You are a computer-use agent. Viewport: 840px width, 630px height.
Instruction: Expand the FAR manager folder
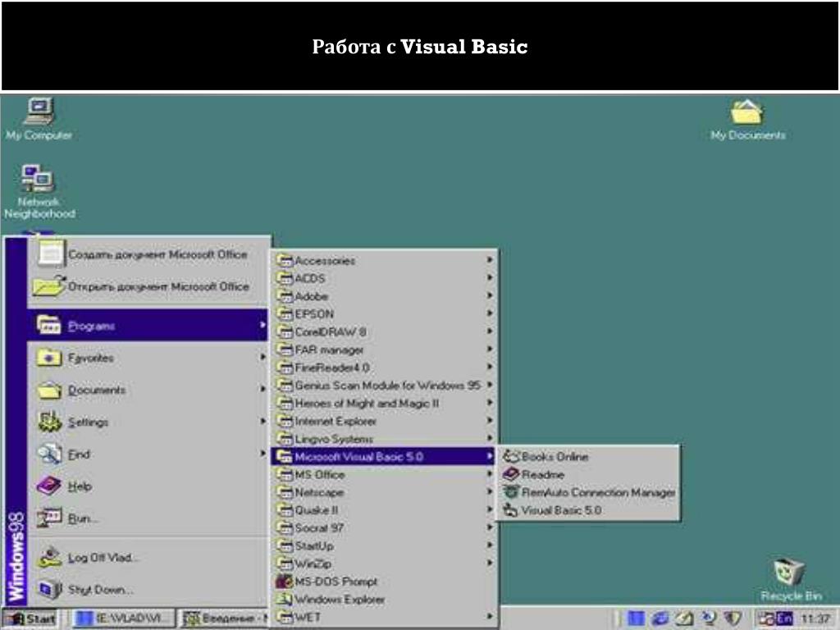(384, 349)
